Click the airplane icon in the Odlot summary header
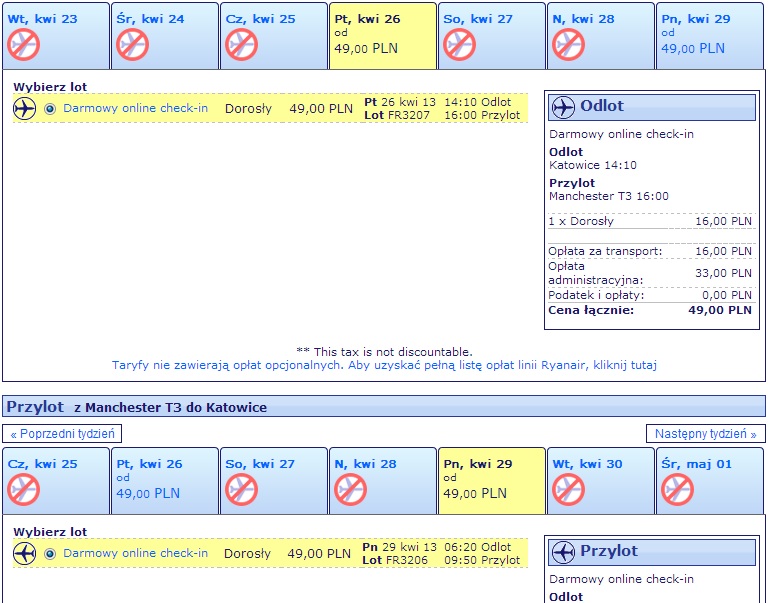Image resolution: width=774 pixels, height=603 pixels. (563, 107)
